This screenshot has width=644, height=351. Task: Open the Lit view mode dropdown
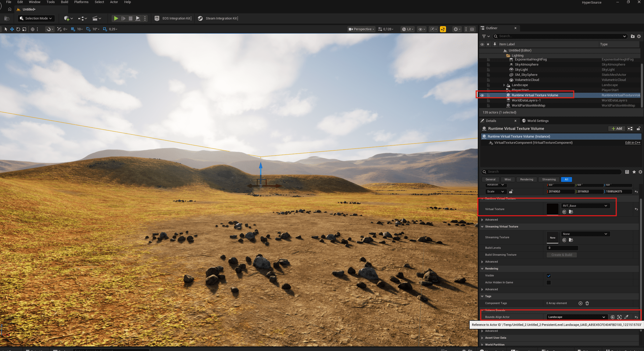[408, 29]
